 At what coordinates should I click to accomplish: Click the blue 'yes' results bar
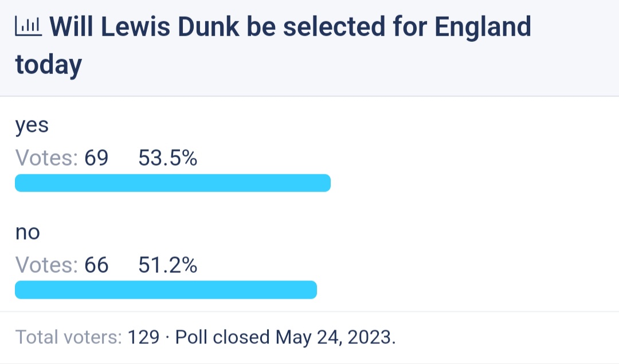point(173,183)
